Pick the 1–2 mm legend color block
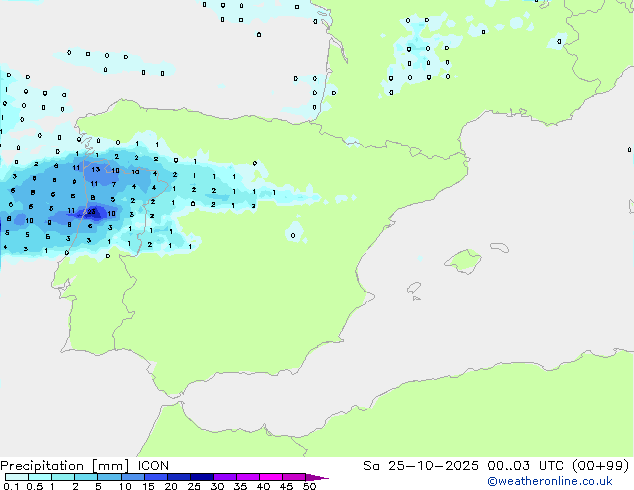 point(63,477)
